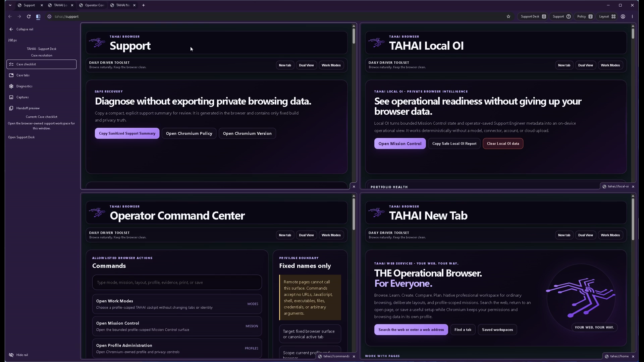Open the Support Desk toolbar button
The image size is (644, 362).
[x=533, y=16]
